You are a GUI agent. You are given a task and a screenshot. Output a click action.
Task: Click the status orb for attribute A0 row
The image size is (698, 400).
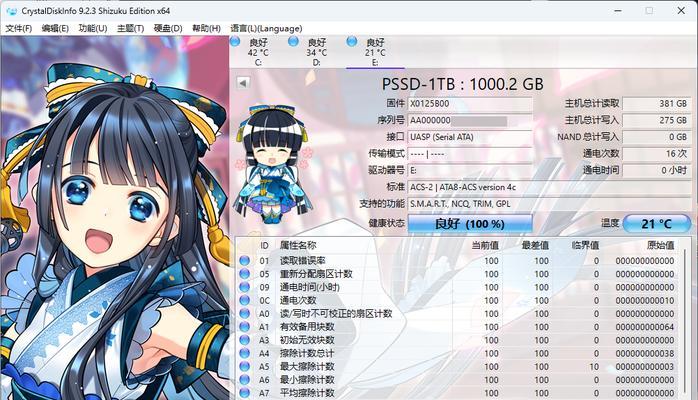pyautogui.click(x=244, y=314)
